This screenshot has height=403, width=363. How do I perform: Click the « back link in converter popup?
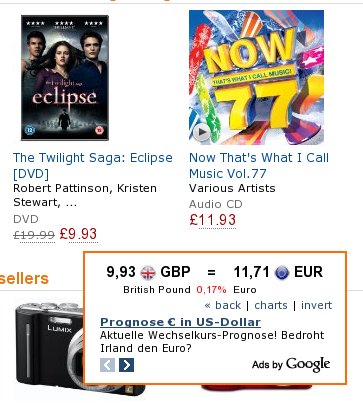[223, 305]
